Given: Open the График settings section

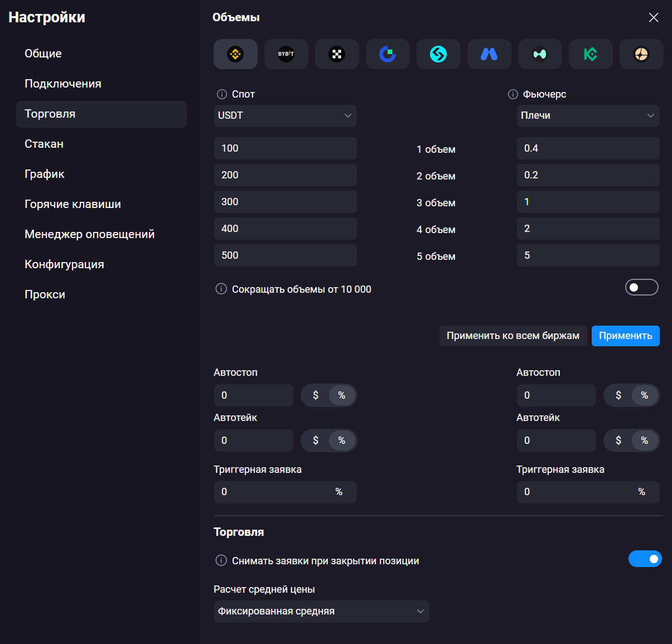Looking at the screenshot, I should 101,174.
